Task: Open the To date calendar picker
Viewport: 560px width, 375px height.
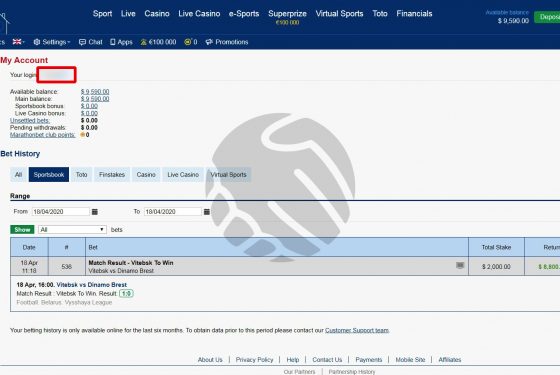Action: pyautogui.click(x=207, y=212)
